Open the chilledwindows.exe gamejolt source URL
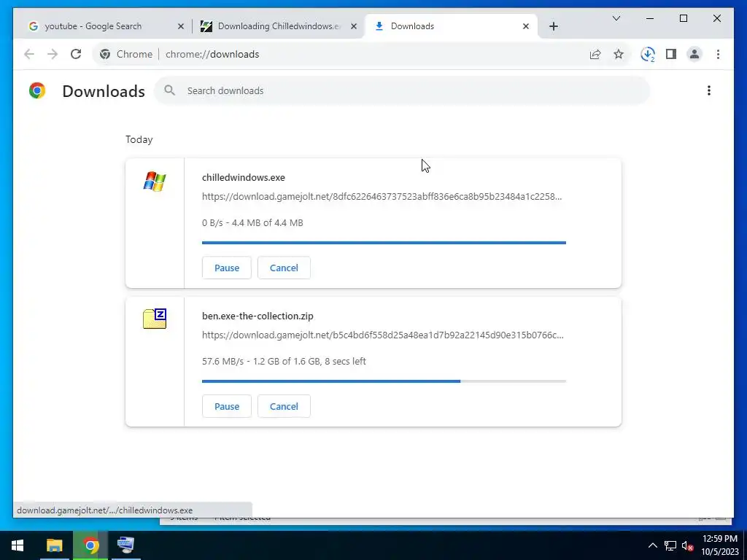Viewport: 747px width, 560px height. pyautogui.click(x=382, y=197)
